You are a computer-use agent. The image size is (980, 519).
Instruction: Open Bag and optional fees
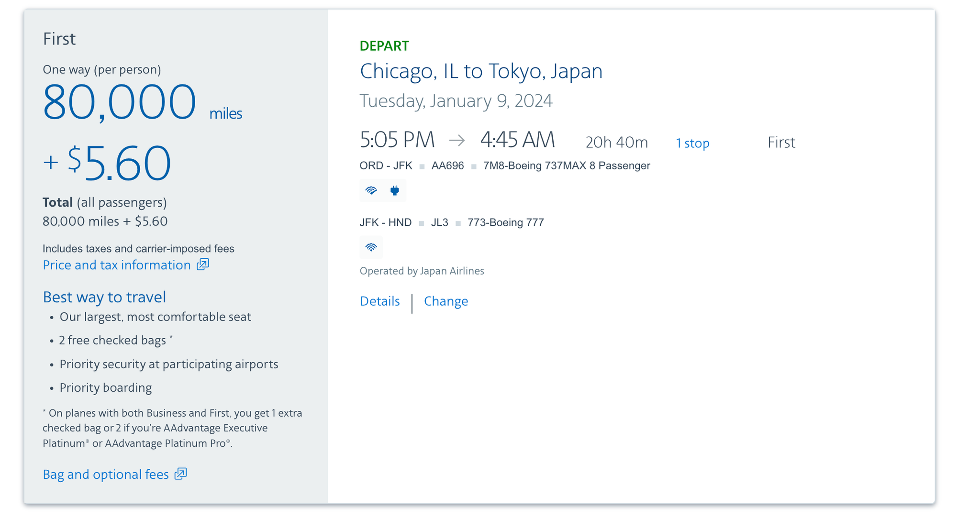[105, 474]
